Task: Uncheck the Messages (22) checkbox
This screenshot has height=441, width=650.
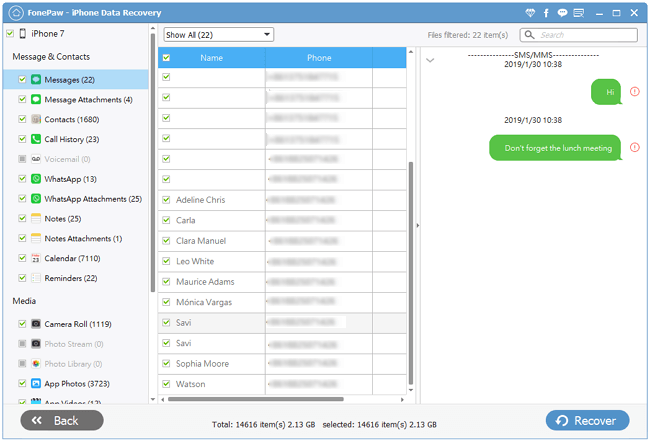Action: pyautogui.click(x=22, y=80)
